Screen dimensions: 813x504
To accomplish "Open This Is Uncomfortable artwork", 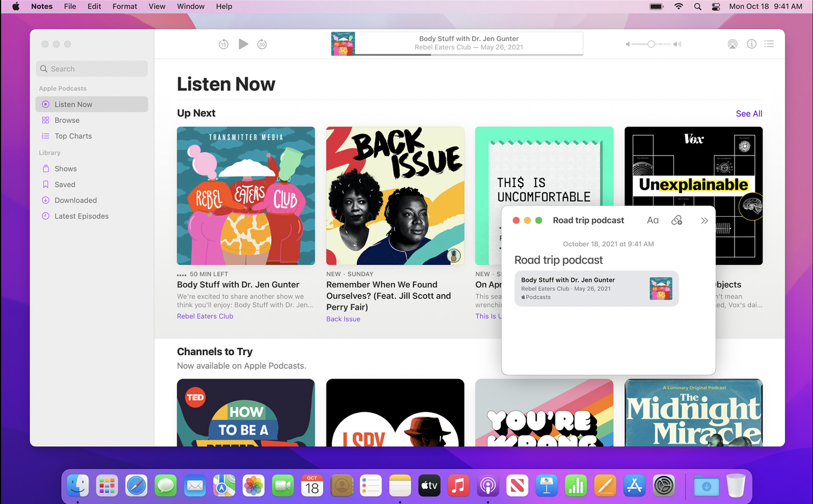I will [x=544, y=166].
